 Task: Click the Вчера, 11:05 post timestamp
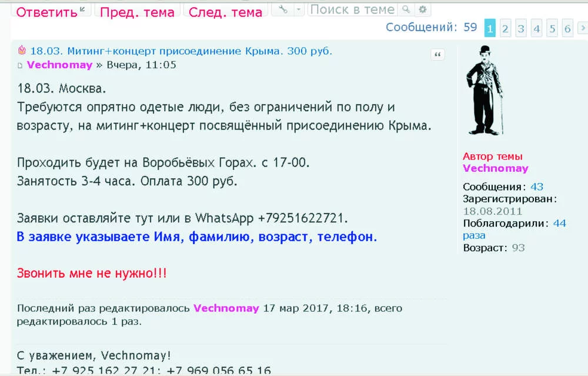141,65
